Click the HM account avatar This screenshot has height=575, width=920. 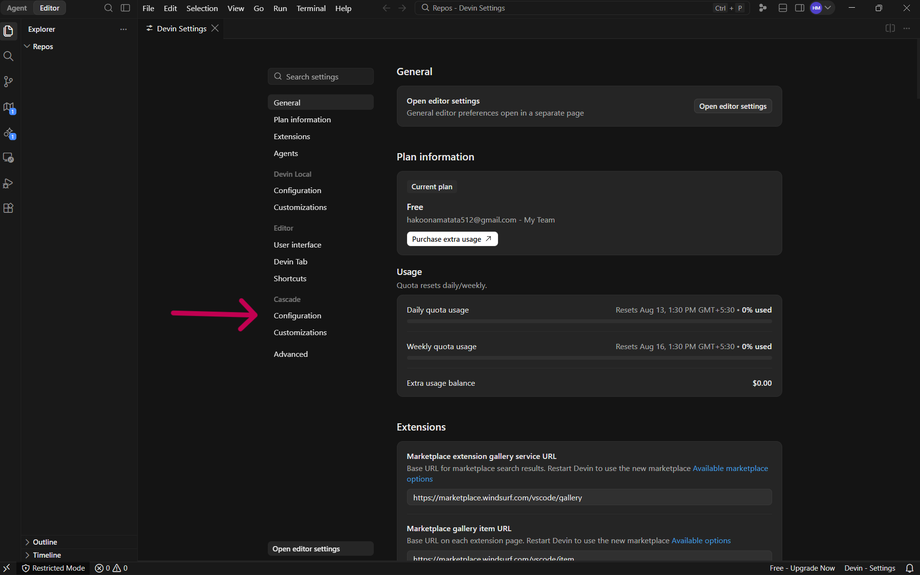point(816,8)
